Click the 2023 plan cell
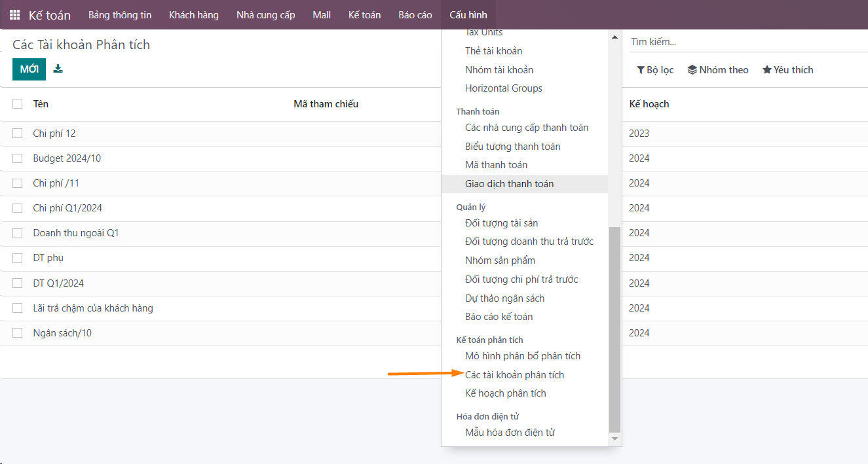Screen dimensions: 868x464 [639, 134]
